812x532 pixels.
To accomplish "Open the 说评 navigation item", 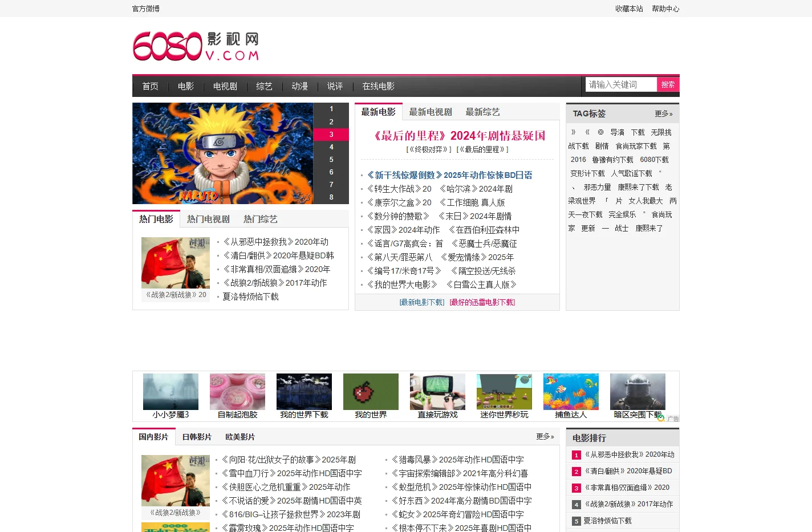I will click(x=335, y=86).
